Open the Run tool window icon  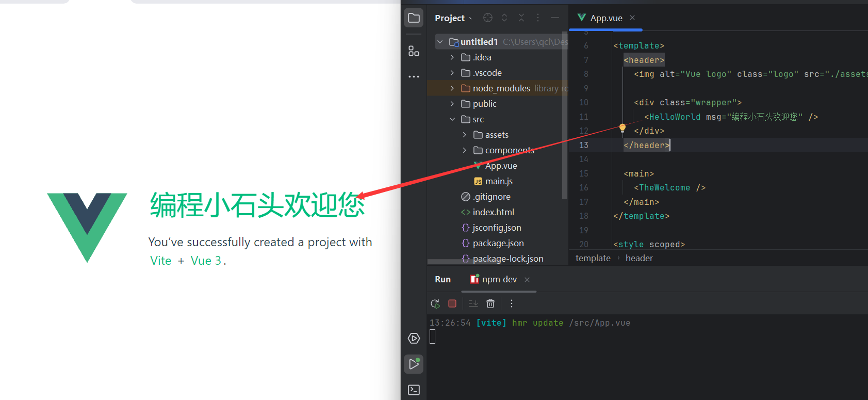click(414, 364)
